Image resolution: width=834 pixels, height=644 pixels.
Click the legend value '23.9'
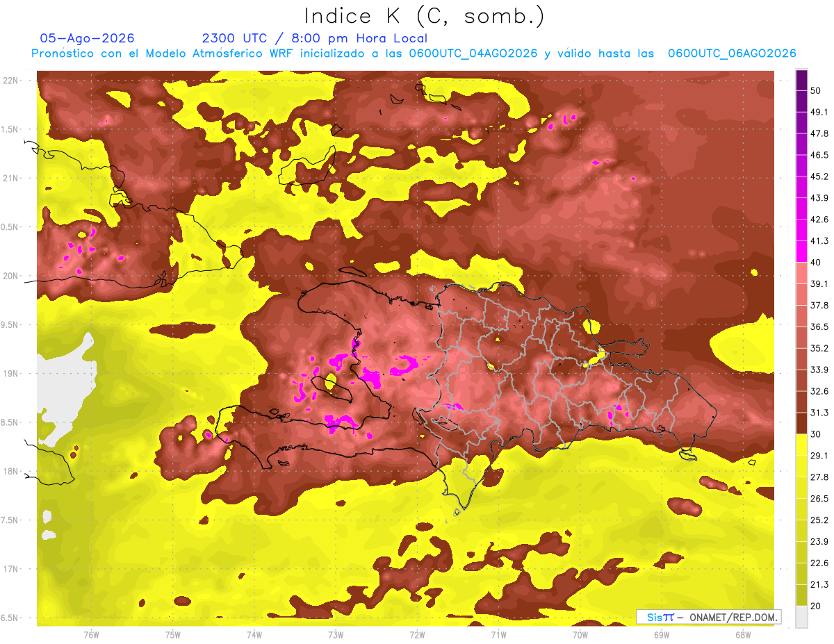[819, 542]
